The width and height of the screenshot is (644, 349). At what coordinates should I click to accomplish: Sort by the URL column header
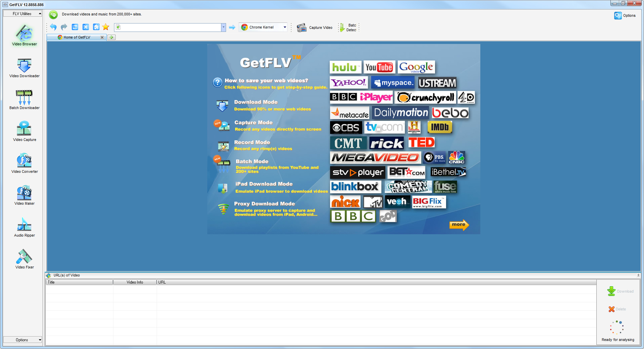pos(376,282)
